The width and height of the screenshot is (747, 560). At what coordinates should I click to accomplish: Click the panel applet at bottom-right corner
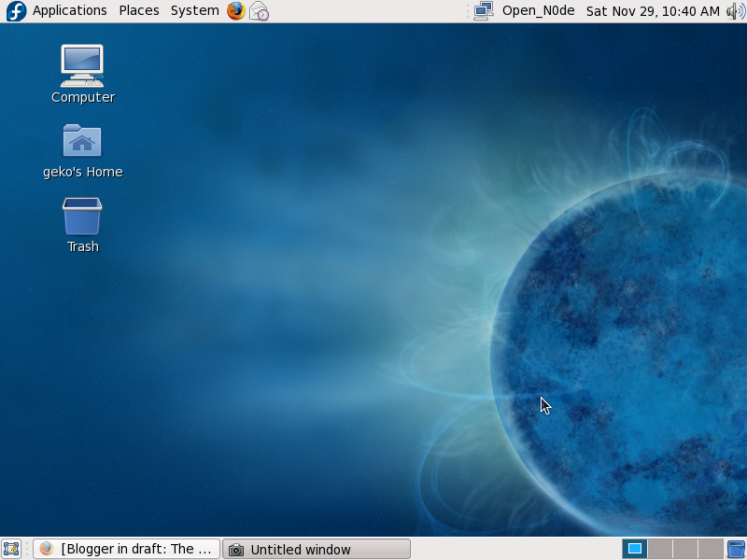coord(737,549)
